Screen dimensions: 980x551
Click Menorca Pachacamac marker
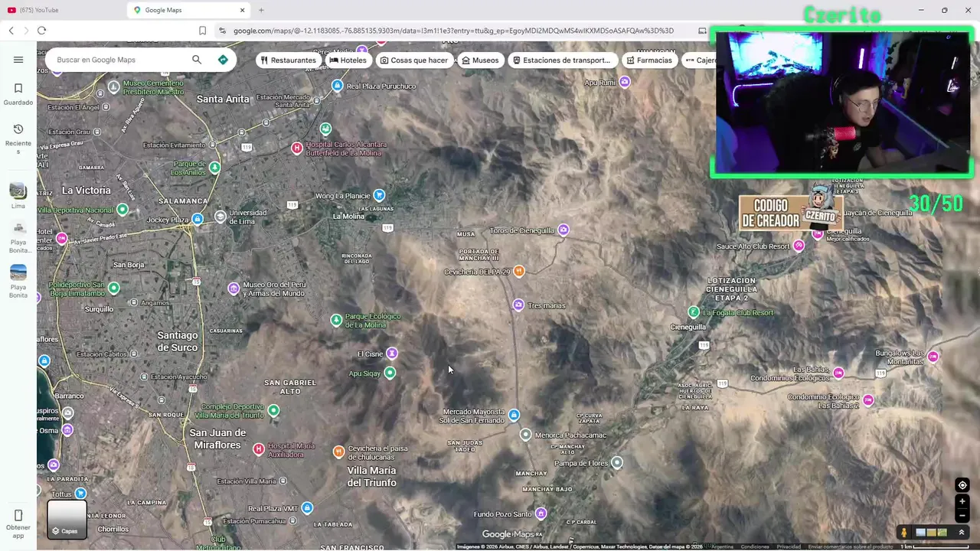(525, 435)
